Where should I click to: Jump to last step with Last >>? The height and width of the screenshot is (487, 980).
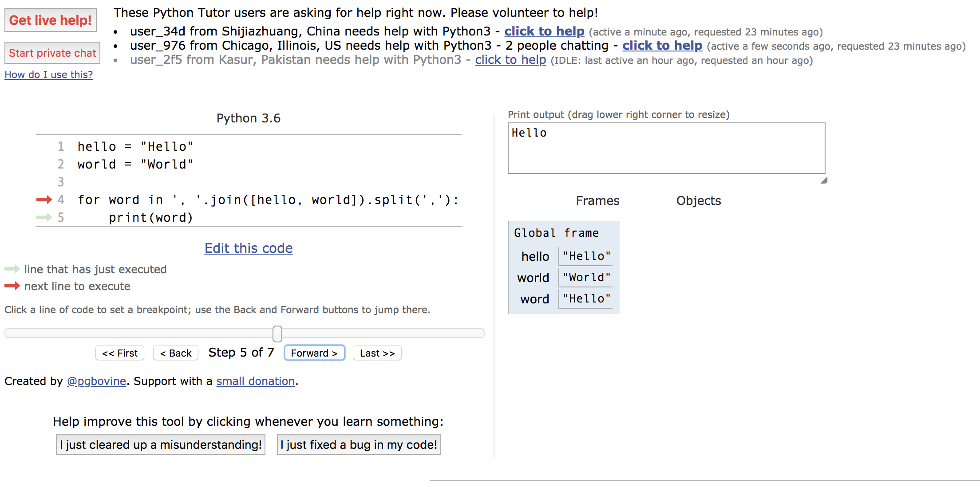click(x=377, y=353)
